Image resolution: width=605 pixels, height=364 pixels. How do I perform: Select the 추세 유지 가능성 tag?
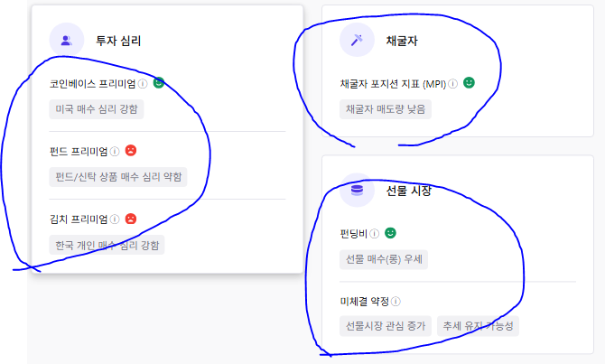(478, 326)
